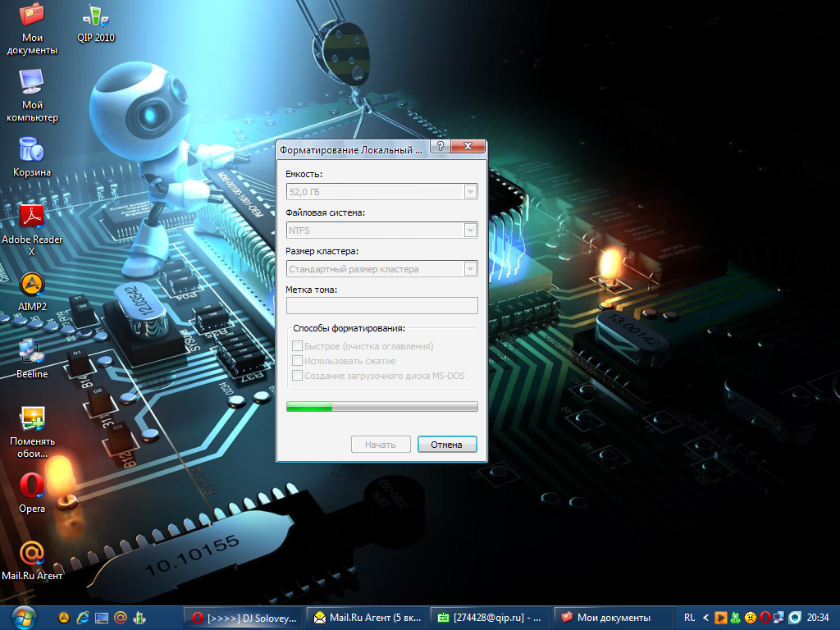This screenshot has width=840, height=630.
Task: Click the Метка тома text field
Action: tap(381, 306)
